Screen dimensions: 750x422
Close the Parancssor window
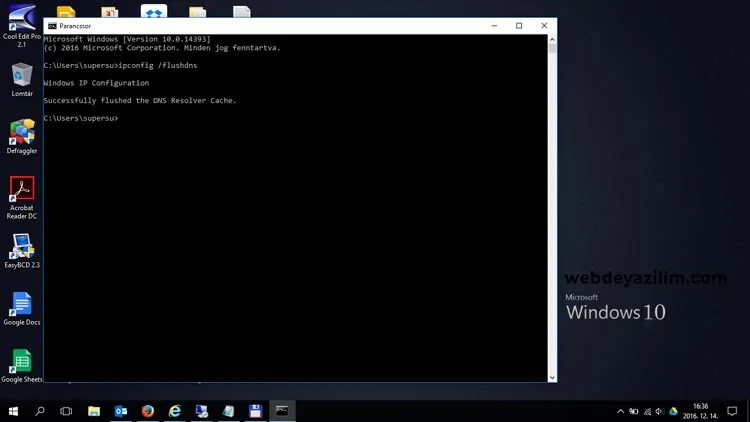point(544,26)
